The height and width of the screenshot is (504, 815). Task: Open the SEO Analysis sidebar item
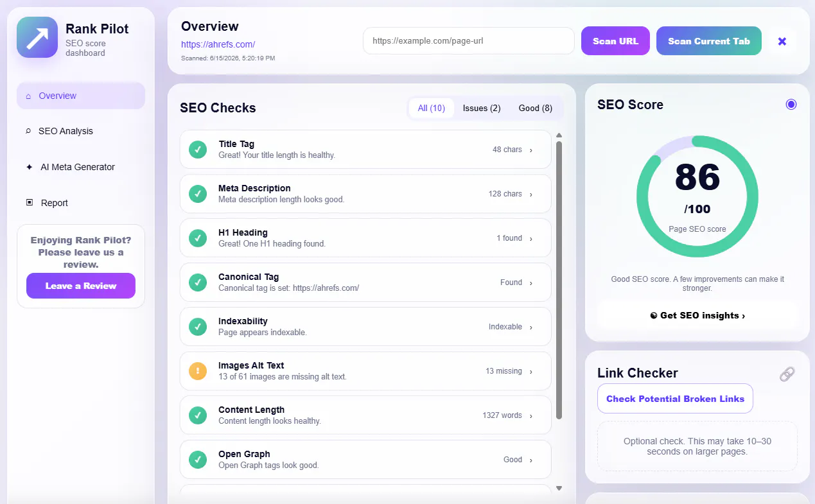[x=81, y=131]
